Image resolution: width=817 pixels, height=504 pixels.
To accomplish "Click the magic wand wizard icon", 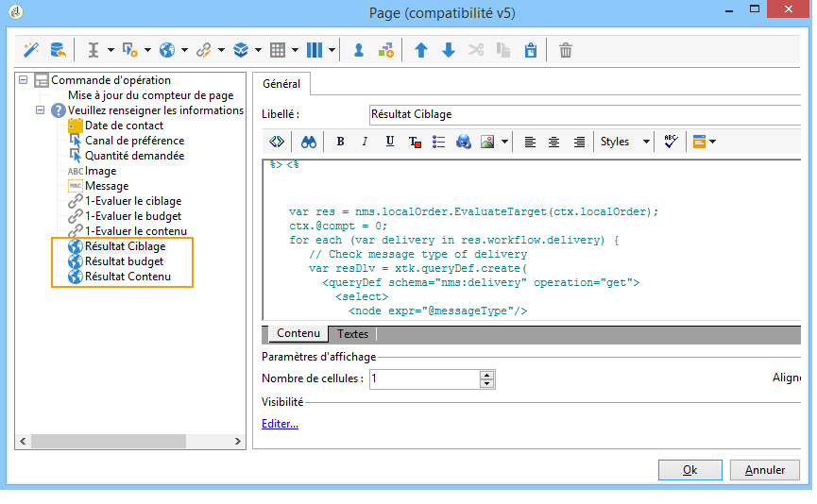I will click(30, 50).
